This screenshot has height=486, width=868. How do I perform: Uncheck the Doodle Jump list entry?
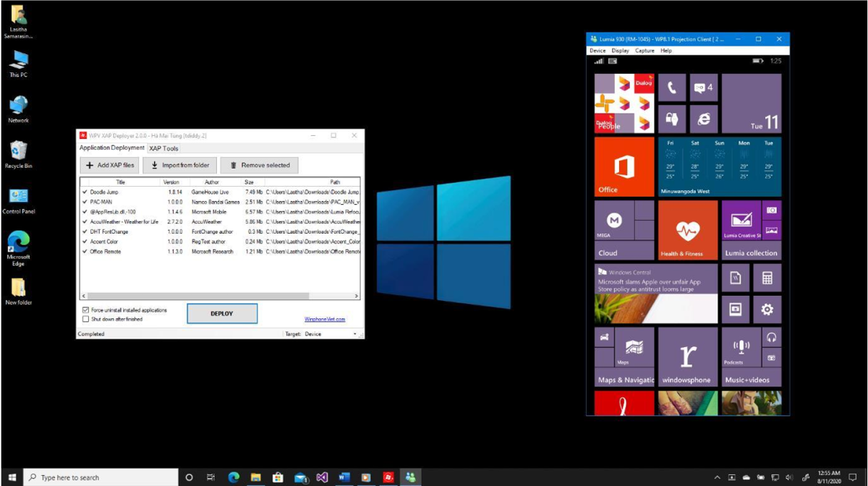point(85,192)
